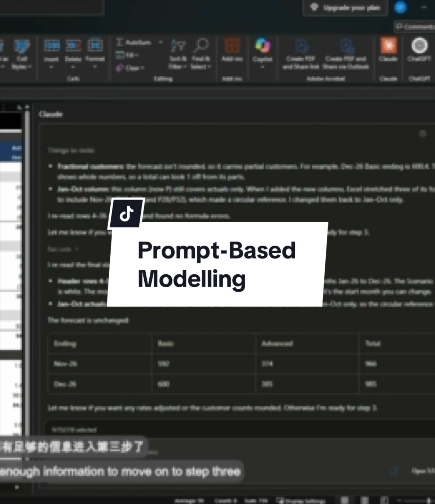Image resolution: width=435 pixels, height=504 pixels.
Task: Switch to Normal view in status bar
Action: coord(345,500)
